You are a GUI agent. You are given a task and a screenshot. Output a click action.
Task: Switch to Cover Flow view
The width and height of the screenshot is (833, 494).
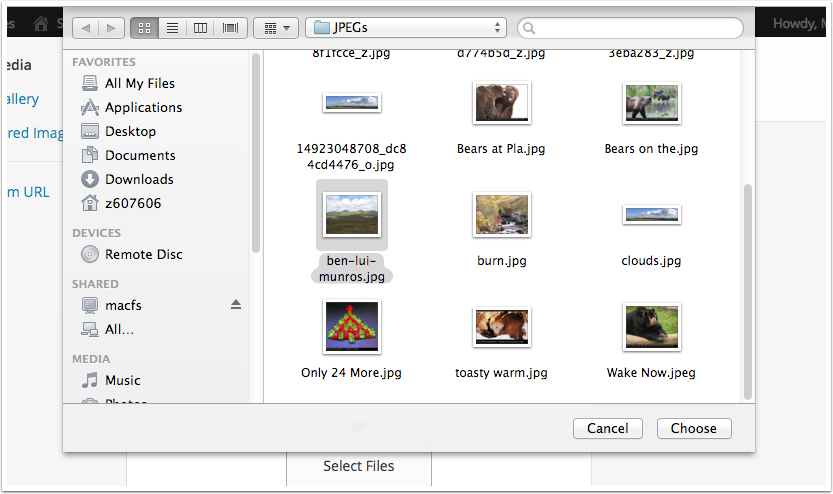(x=231, y=28)
